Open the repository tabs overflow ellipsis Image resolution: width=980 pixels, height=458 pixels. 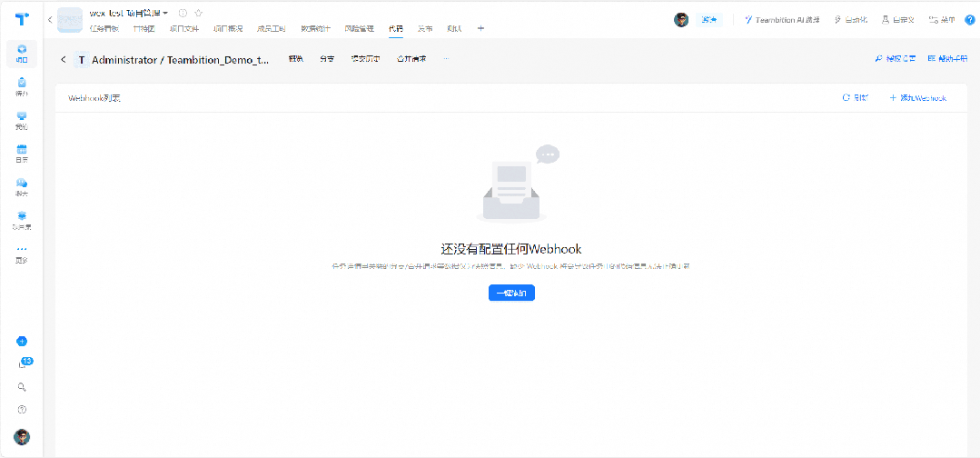[x=445, y=59]
